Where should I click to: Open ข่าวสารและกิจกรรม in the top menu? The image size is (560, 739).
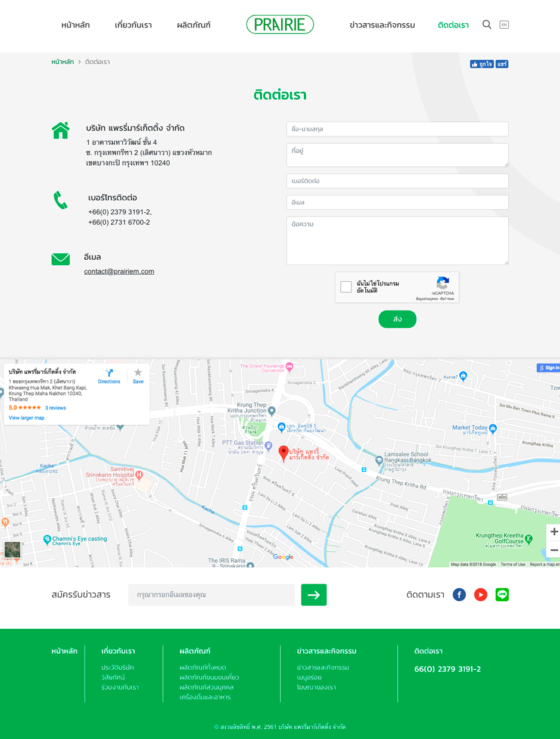pyautogui.click(x=382, y=25)
